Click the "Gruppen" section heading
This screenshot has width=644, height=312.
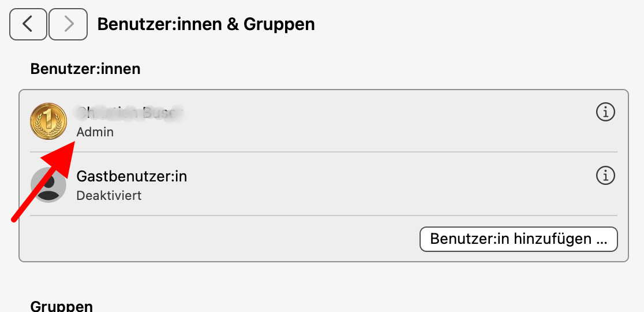click(x=61, y=306)
